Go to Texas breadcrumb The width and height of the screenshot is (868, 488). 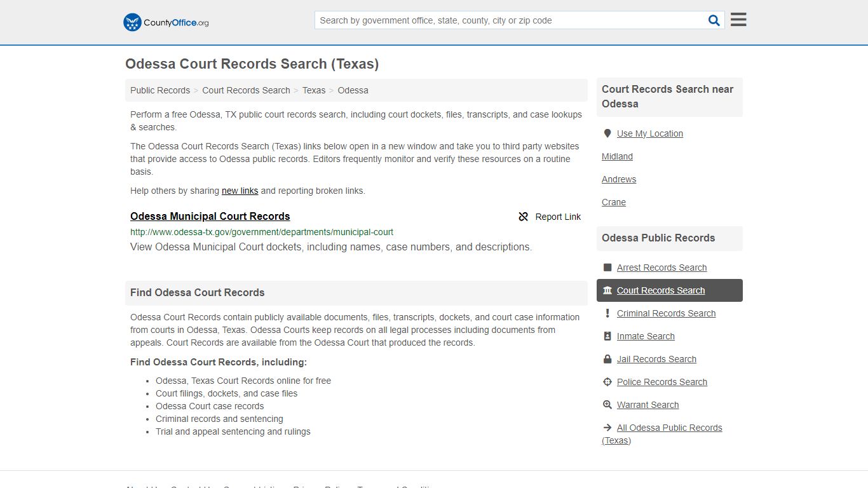(x=314, y=90)
